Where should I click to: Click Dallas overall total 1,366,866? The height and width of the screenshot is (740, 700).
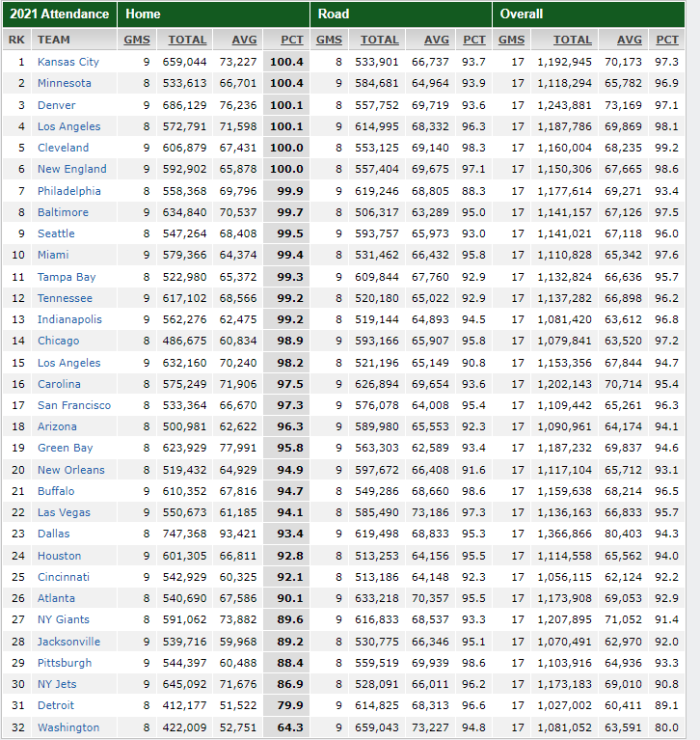click(564, 534)
